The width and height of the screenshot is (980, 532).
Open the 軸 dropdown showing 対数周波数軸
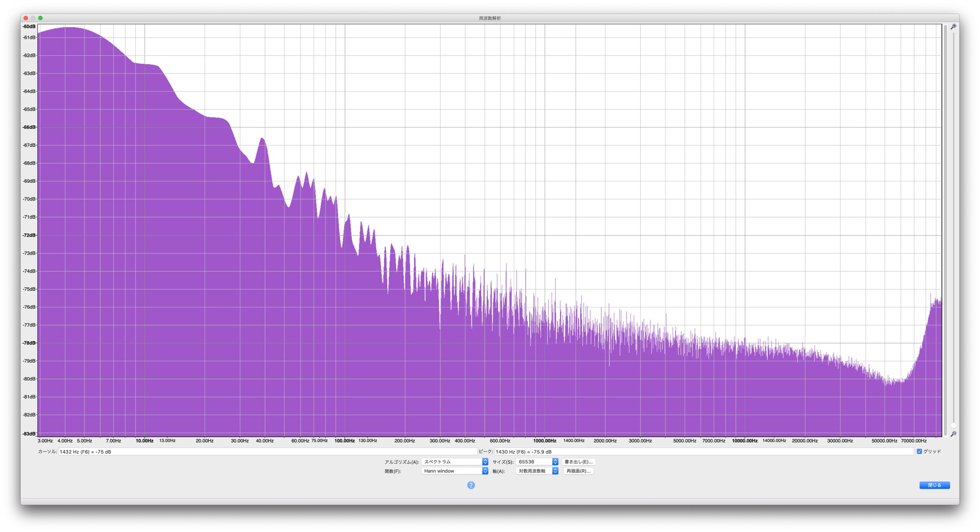pyautogui.click(x=537, y=471)
